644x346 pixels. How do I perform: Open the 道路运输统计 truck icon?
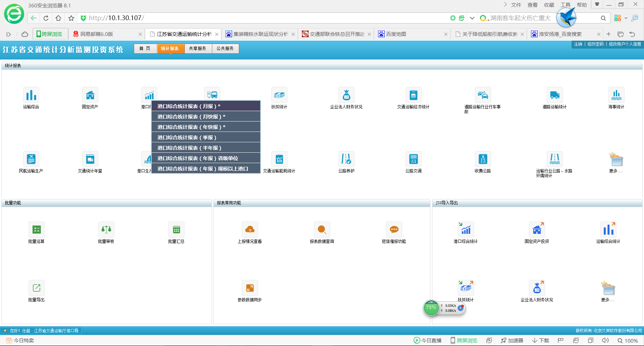click(554, 95)
